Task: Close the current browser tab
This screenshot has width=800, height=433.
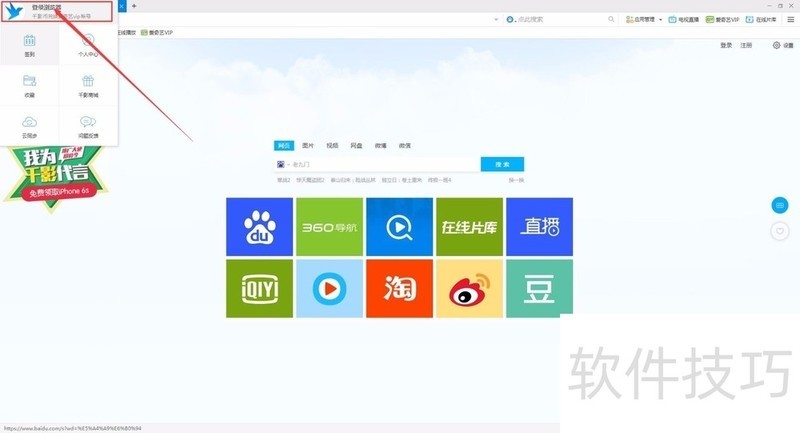Action: pyautogui.click(x=121, y=6)
